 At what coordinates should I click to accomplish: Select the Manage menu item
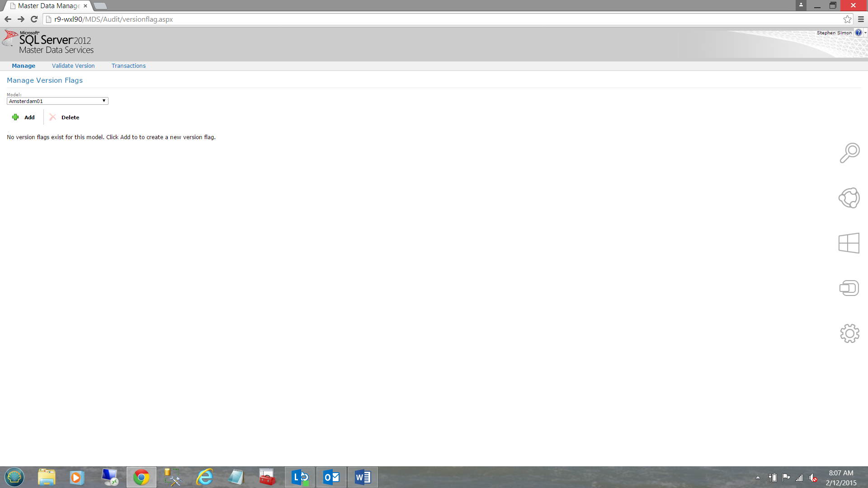[x=24, y=66]
